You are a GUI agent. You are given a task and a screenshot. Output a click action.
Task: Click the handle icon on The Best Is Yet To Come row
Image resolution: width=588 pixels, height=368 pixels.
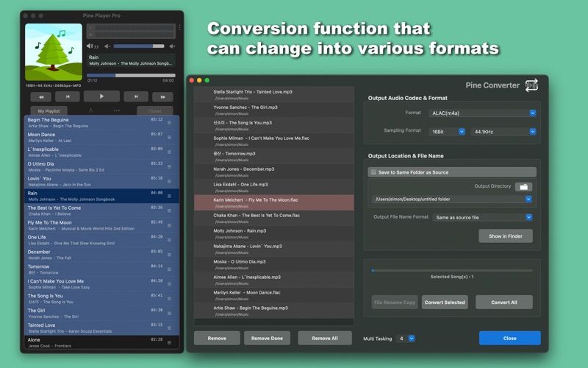[169, 210]
